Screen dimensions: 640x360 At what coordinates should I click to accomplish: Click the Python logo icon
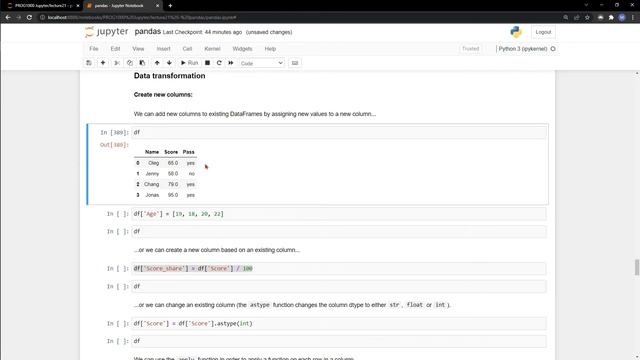516,32
